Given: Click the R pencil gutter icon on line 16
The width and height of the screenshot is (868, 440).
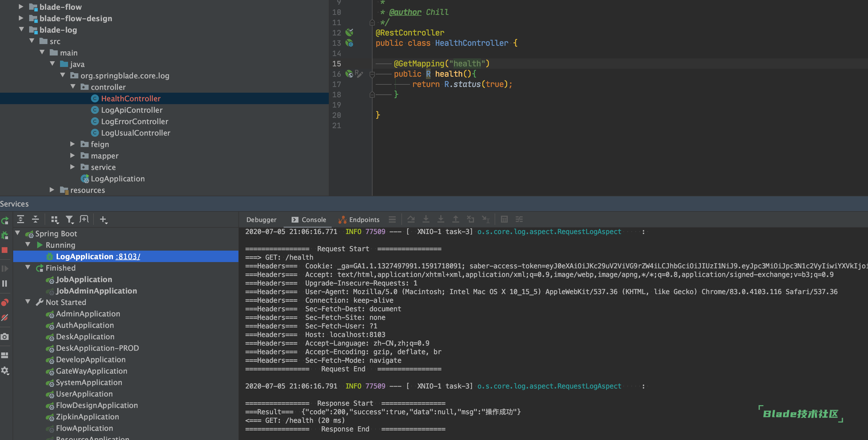Looking at the screenshot, I should pyautogui.click(x=359, y=74).
